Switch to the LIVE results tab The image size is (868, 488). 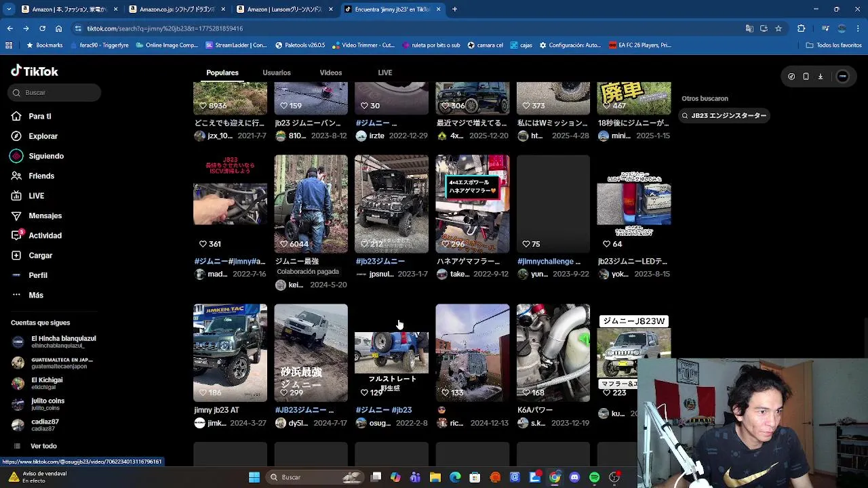click(385, 73)
